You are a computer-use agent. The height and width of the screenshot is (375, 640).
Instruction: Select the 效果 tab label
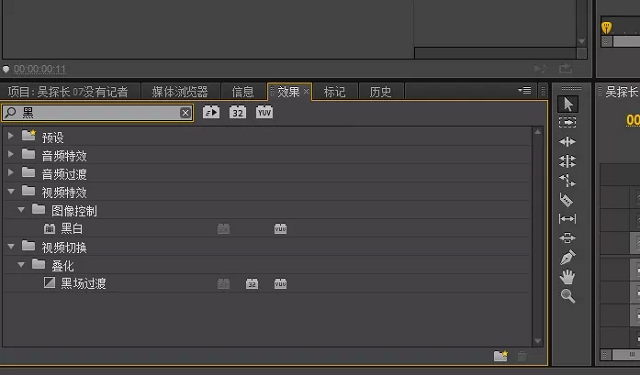coord(289,91)
